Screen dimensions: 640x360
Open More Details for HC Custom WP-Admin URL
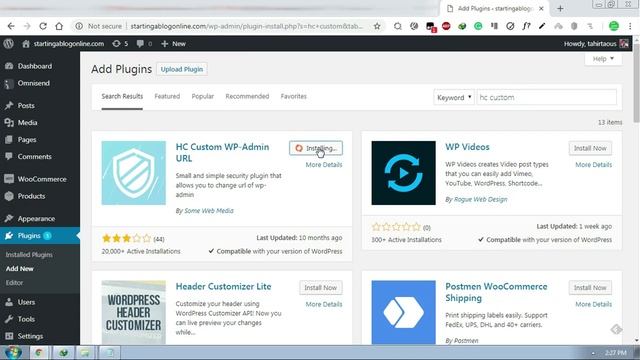point(324,165)
